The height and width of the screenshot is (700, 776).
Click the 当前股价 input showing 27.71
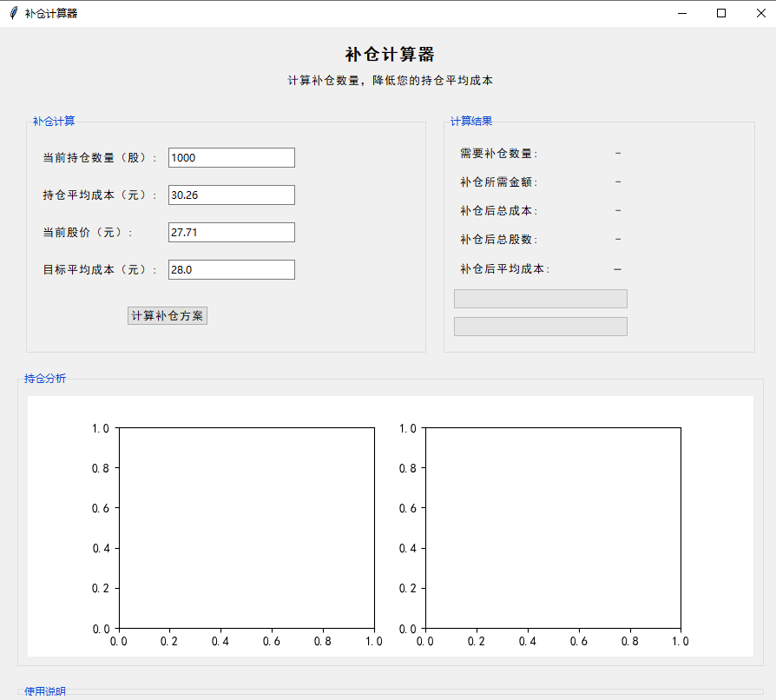(x=231, y=232)
